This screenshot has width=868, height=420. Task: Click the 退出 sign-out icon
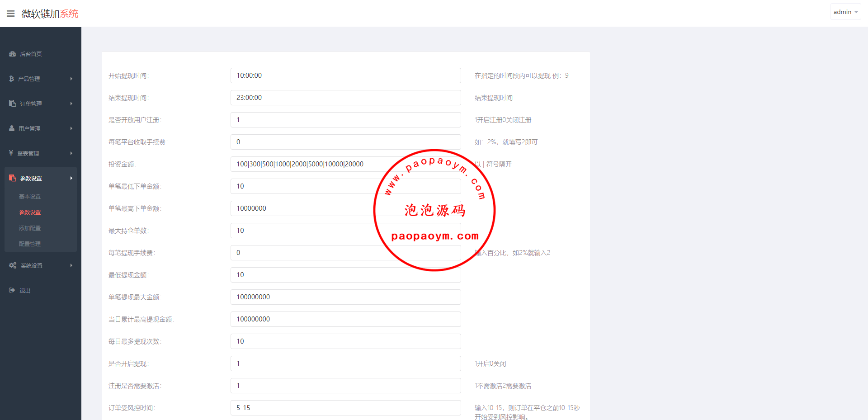click(x=12, y=290)
